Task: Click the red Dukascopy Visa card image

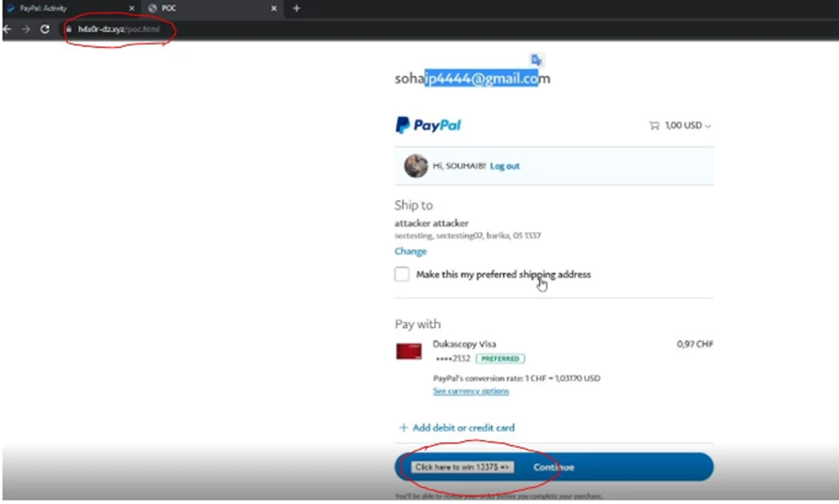Action: click(409, 351)
